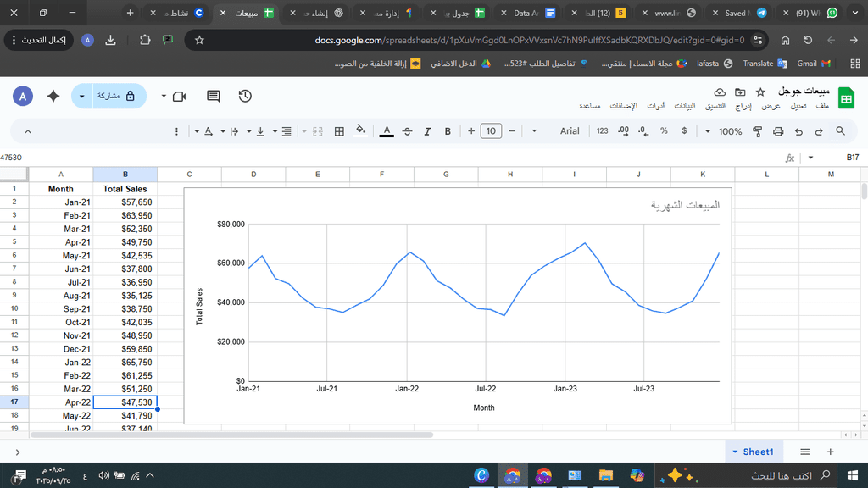The height and width of the screenshot is (488, 868).
Task: Open the text color picker
Action: 387,131
